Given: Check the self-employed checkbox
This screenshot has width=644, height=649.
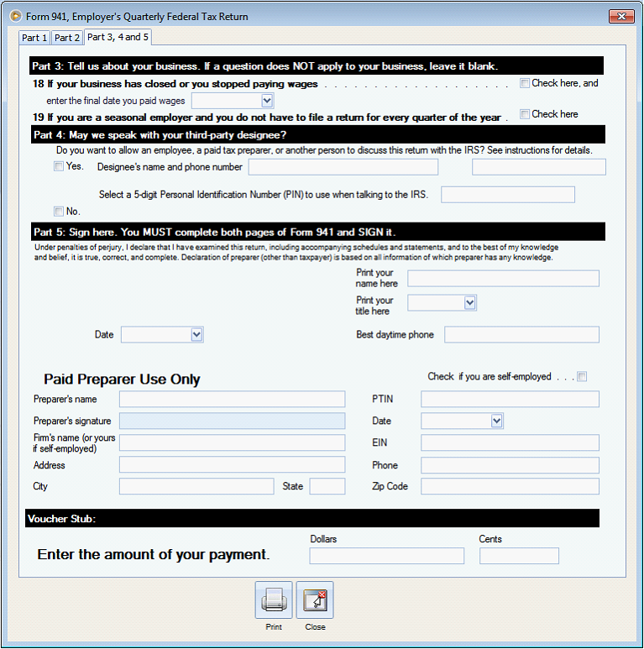Looking at the screenshot, I should tap(582, 377).
